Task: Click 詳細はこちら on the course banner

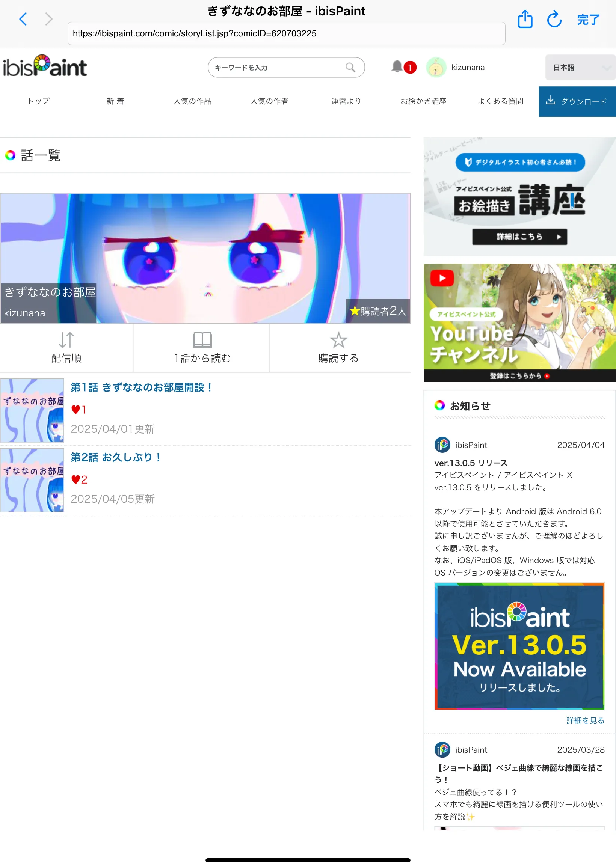Action: [x=519, y=237]
